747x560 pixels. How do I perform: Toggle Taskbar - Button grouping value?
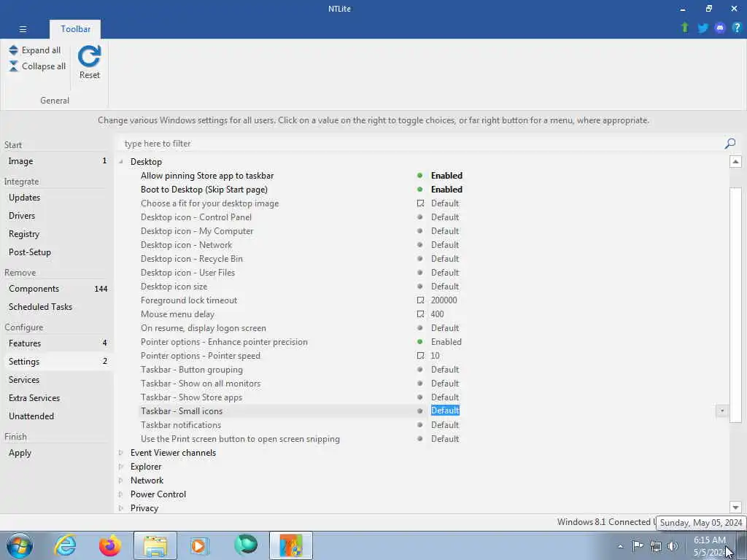coord(445,370)
